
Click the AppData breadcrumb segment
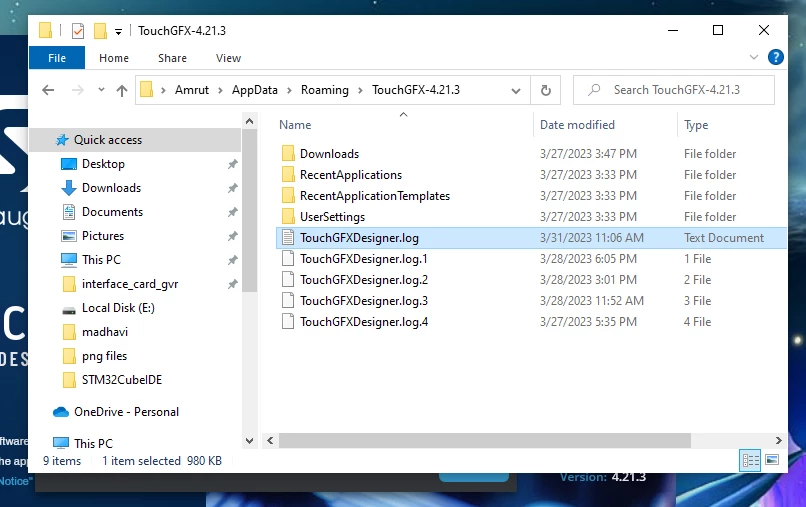pyautogui.click(x=254, y=90)
